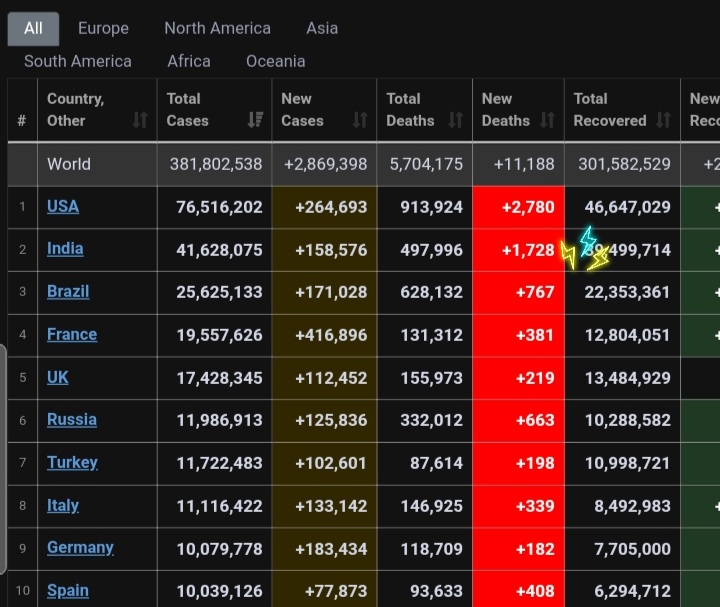Image resolution: width=720 pixels, height=607 pixels.
Task: Click the vertical scrollbar handle at left edge
Action: coord(3,459)
